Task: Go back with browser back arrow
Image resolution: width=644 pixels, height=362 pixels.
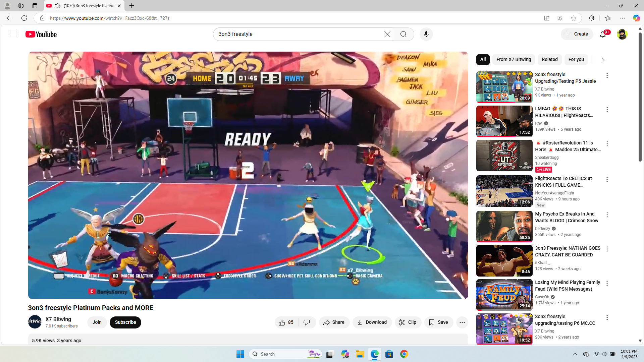Action: (x=9, y=18)
